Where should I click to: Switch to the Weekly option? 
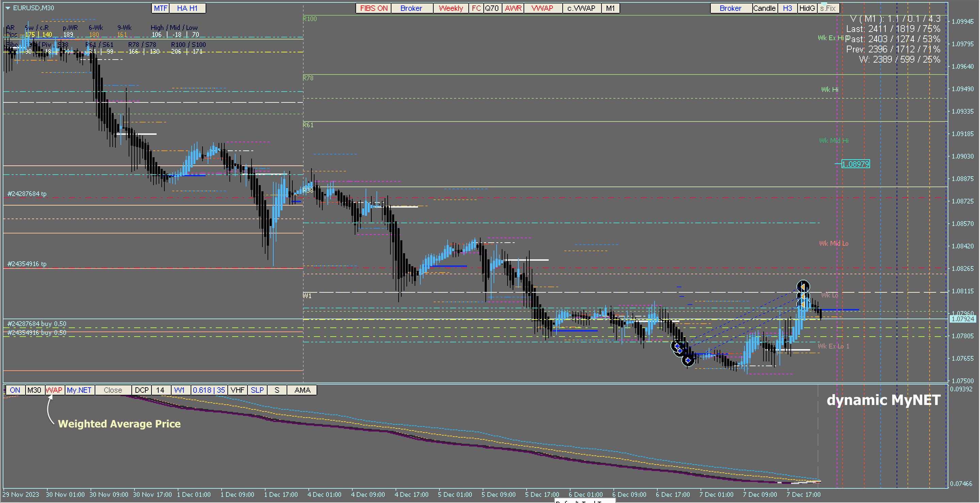point(450,9)
